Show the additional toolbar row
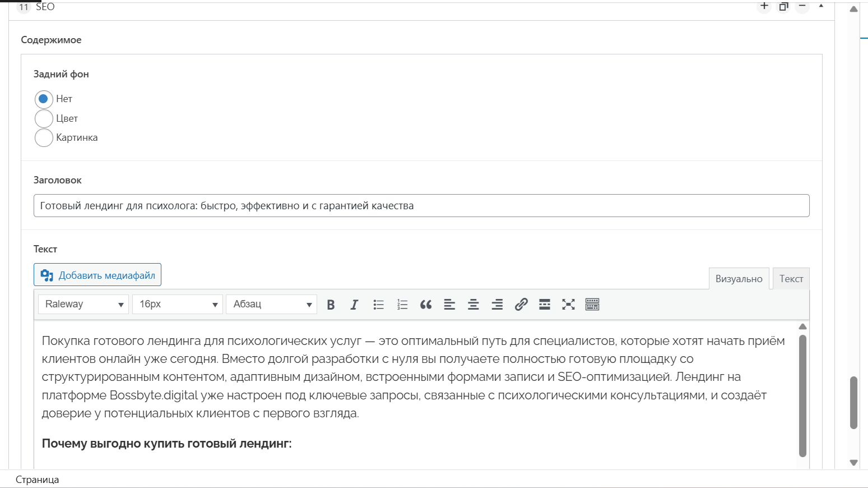This screenshot has width=868, height=488. pyautogui.click(x=592, y=305)
